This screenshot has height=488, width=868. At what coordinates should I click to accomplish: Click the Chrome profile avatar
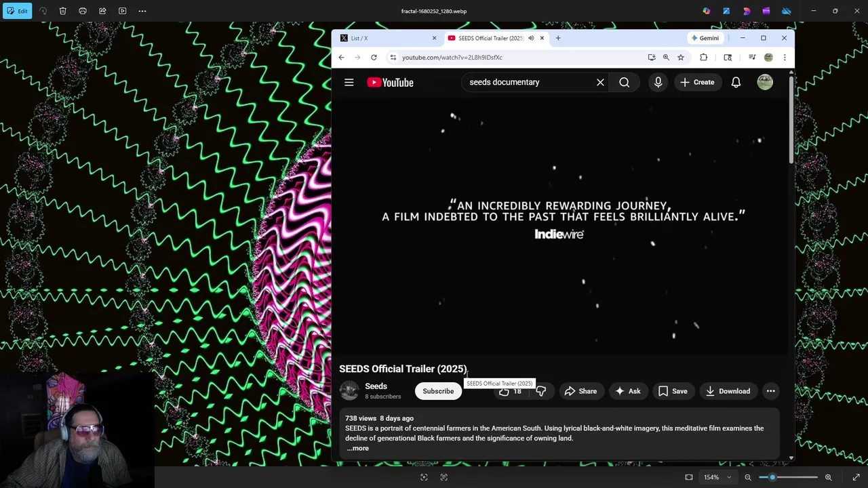[x=768, y=58]
